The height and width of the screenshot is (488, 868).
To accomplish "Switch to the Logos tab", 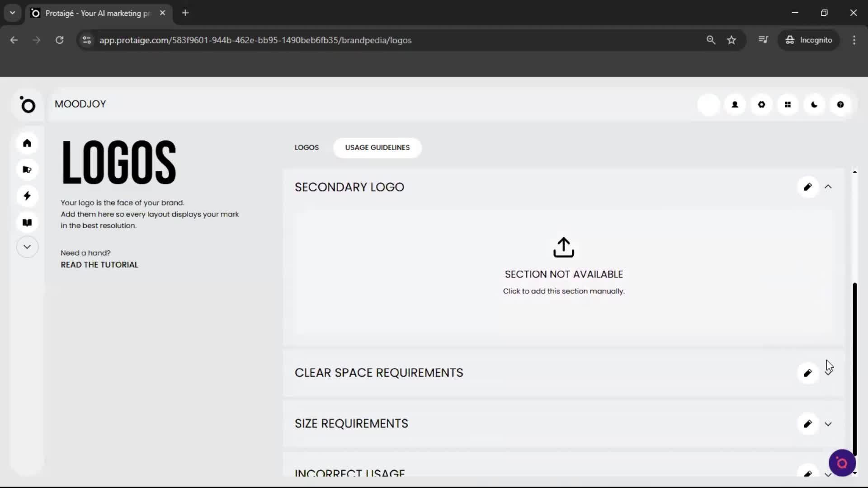I will 306,147.
